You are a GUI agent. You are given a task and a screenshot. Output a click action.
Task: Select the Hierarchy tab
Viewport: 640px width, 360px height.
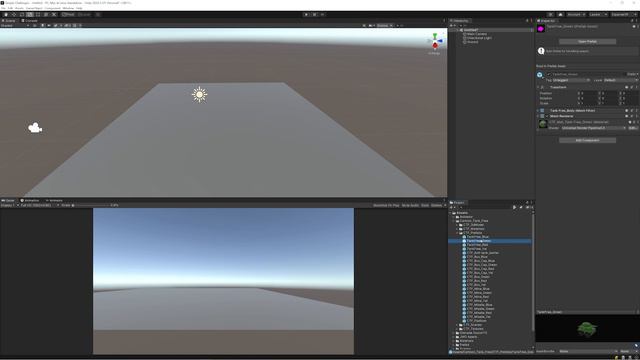(460, 20)
